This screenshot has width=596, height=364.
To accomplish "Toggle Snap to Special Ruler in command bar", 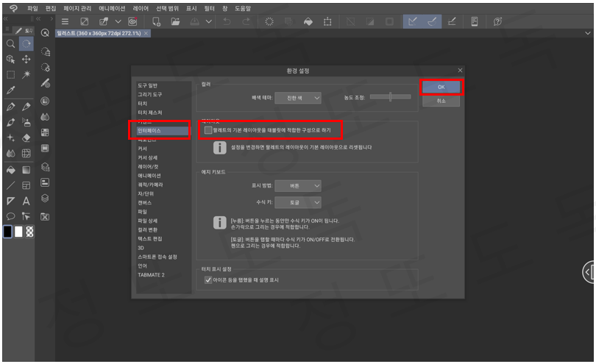I will pyautogui.click(x=432, y=21).
